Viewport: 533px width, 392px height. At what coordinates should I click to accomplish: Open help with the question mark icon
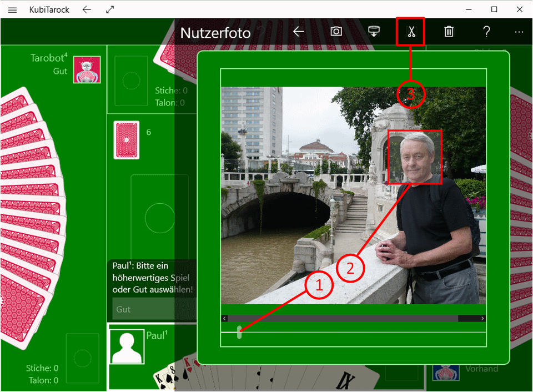[486, 32]
